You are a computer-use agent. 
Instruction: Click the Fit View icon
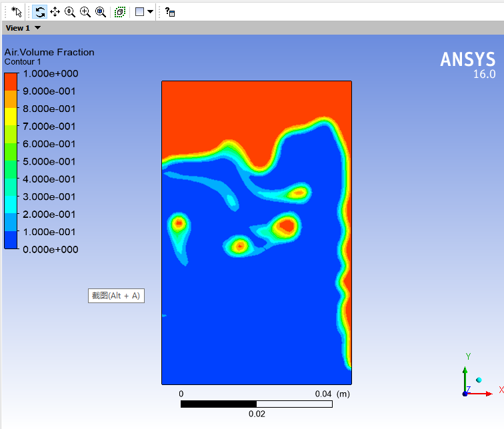click(101, 12)
